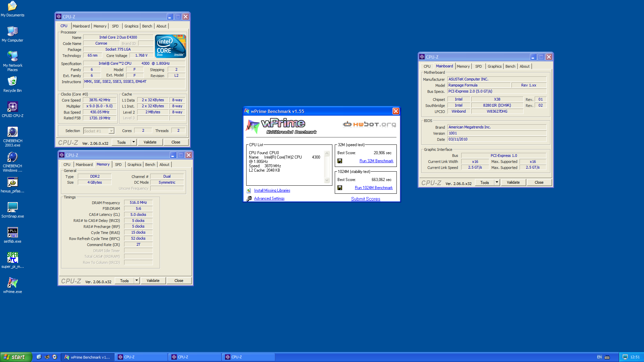Click the Advanced Settings wrench icon
Screen dimensions: 644x362
(x=249, y=198)
